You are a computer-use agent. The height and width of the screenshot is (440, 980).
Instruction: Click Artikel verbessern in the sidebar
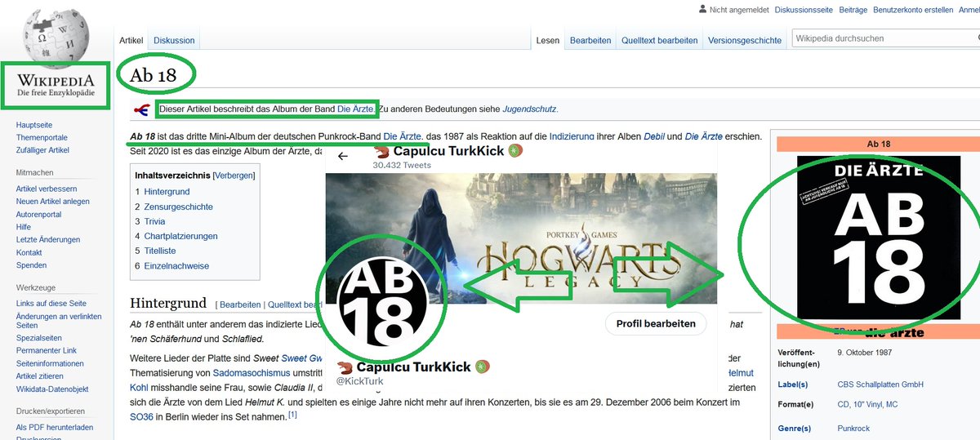coord(47,189)
